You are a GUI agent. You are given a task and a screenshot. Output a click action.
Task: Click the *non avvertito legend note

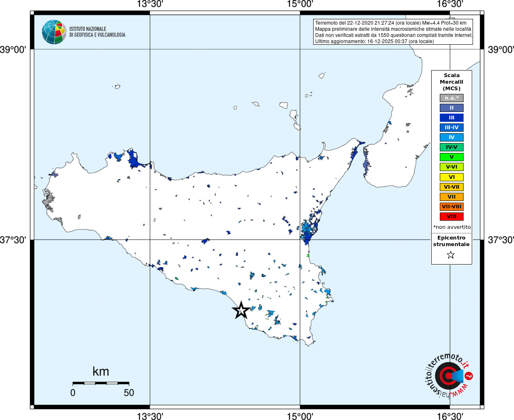452,227
